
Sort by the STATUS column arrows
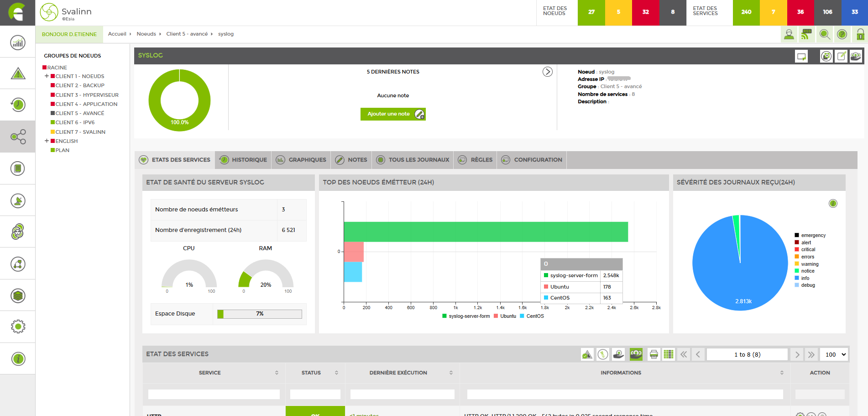pyautogui.click(x=336, y=373)
